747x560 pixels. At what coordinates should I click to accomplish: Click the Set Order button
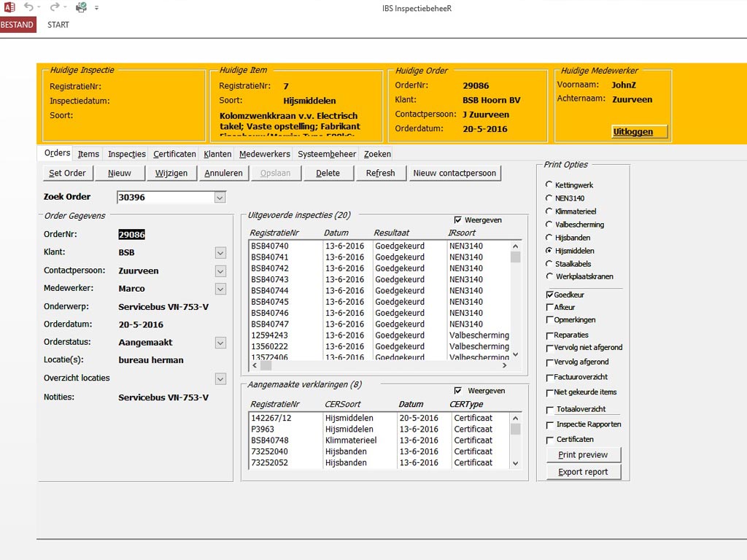(x=68, y=173)
